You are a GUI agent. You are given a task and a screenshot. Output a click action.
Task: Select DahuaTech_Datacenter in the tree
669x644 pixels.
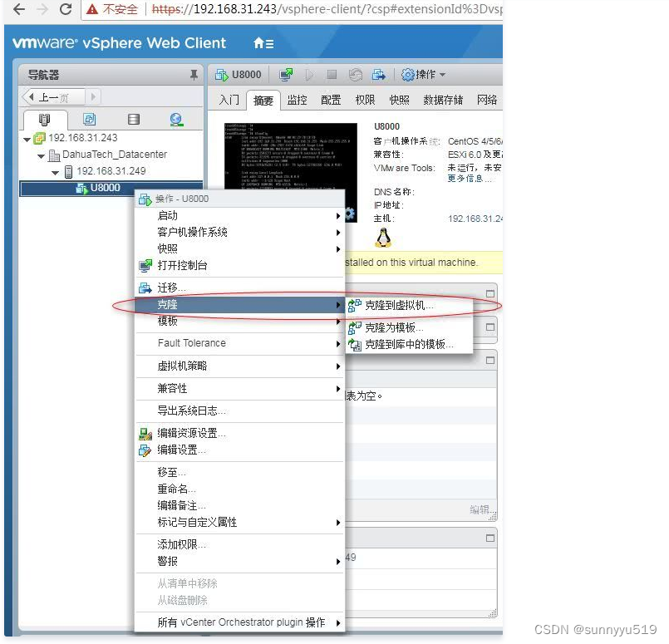115,155
